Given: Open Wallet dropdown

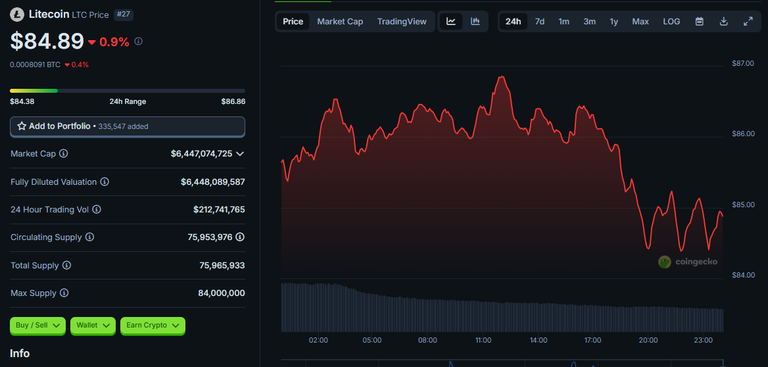Looking at the screenshot, I should (93, 325).
